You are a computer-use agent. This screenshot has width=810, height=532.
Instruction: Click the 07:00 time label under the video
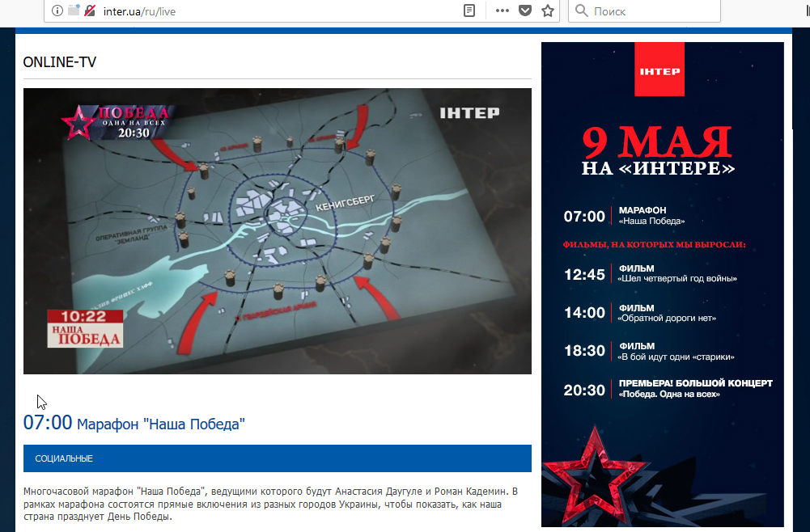pos(48,423)
